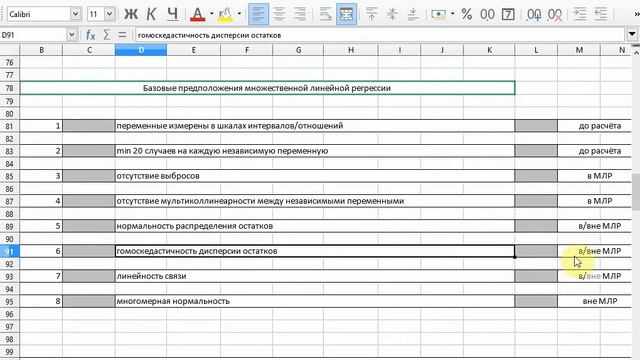
Task: Open font color dropdown arrow
Action: tap(211, 14)
